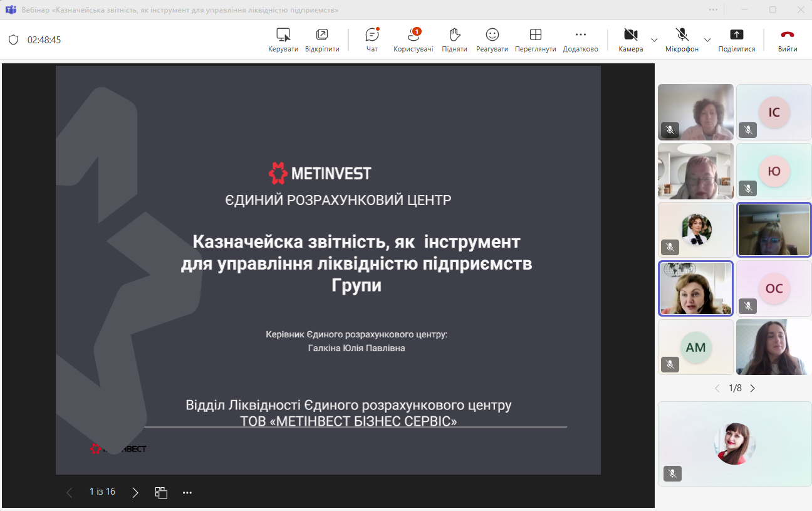Open slide options ellipsis menu
Image resolution: width=812 pixels, height=511 pixels.
tap(187, 492)
